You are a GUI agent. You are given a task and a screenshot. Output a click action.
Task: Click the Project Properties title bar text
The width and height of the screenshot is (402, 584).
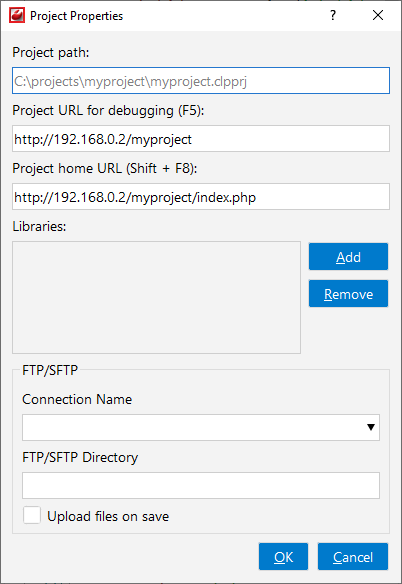76,16
